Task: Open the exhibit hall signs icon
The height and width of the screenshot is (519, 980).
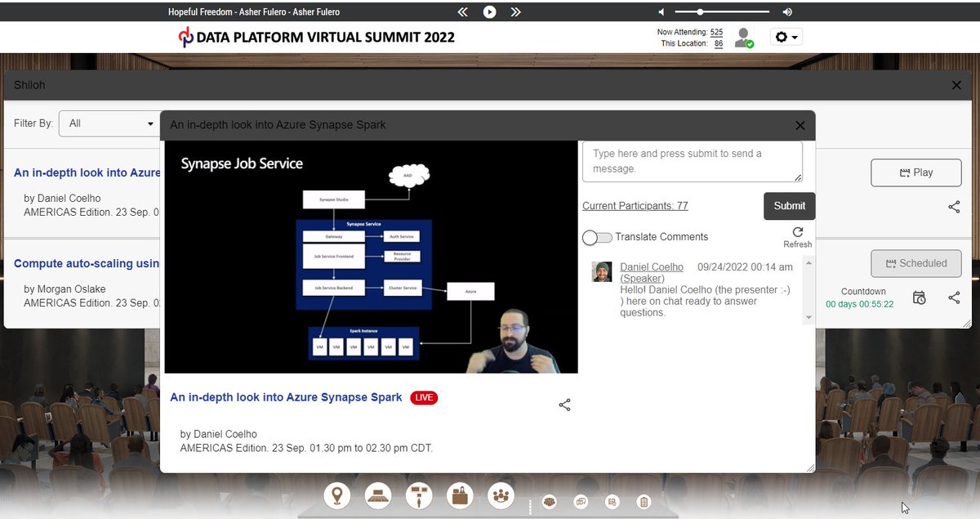Action: [419, 495]
